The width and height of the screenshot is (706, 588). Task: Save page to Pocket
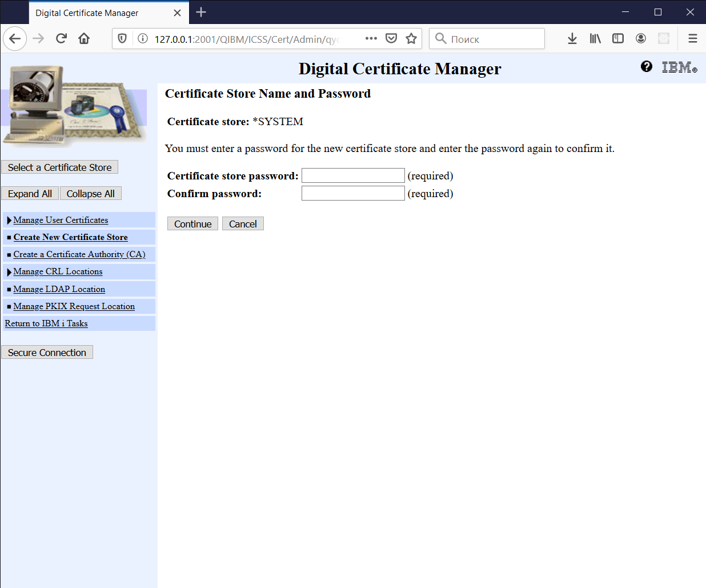[391, 39]
